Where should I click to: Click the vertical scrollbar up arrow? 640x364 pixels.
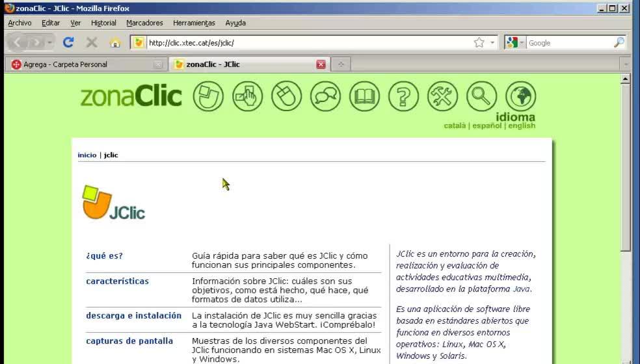[x=625, y=79]
